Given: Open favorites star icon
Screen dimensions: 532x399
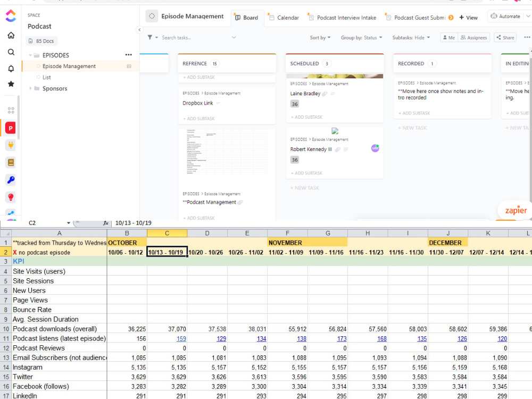Looking at the screenshot, I should [x=11, y=84].
